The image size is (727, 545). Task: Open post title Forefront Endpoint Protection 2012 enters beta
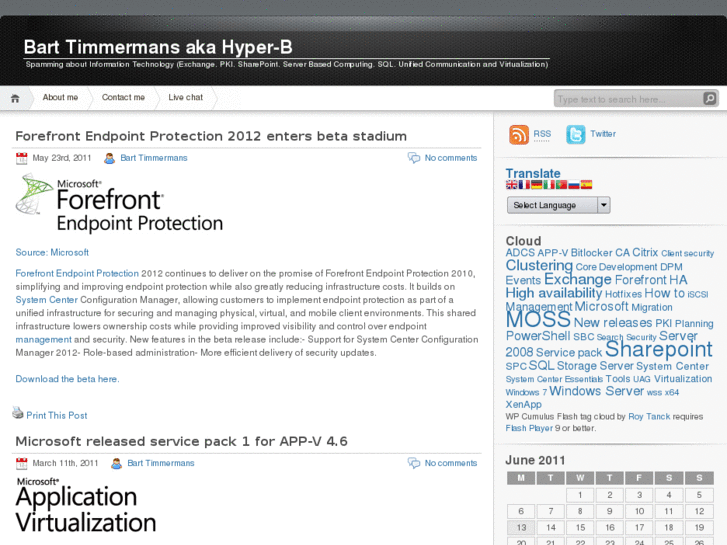(x=211, y=136)
